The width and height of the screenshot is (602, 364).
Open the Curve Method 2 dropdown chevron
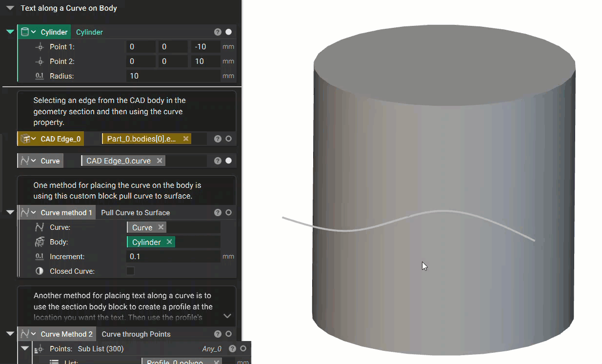coord(34,334)
